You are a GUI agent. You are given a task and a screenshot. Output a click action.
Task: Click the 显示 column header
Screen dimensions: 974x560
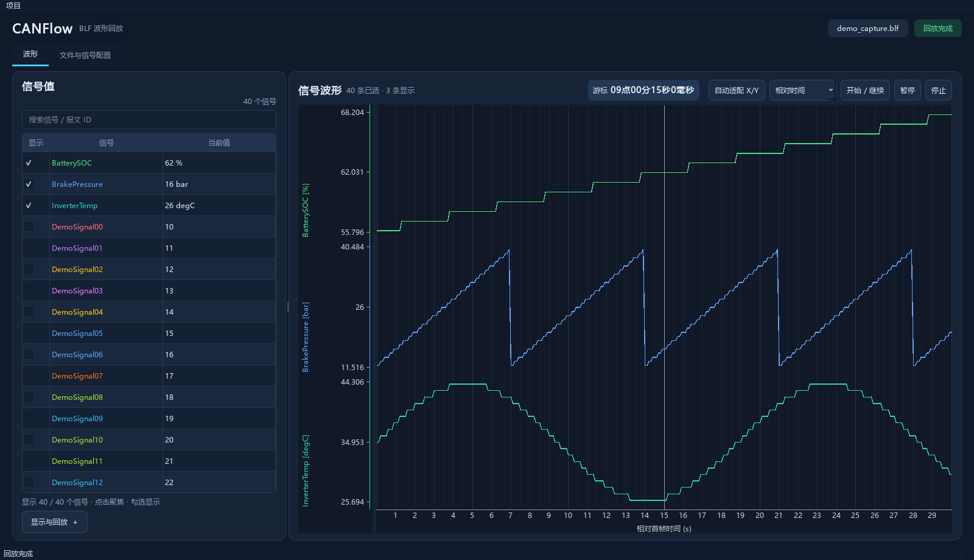point(36,142)
